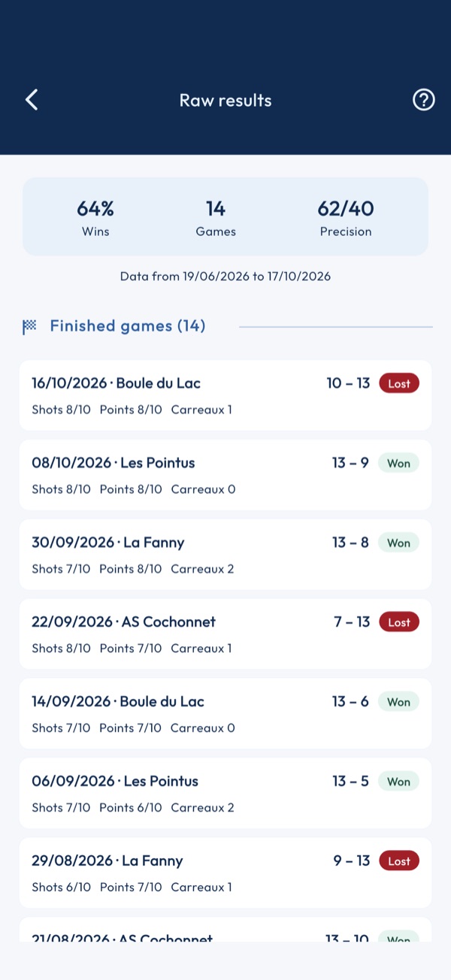Select the 30/09/2026 La Fanny result
Viewport: 451px width, 980px height.
pyautogui.click(x=225, y=555)
